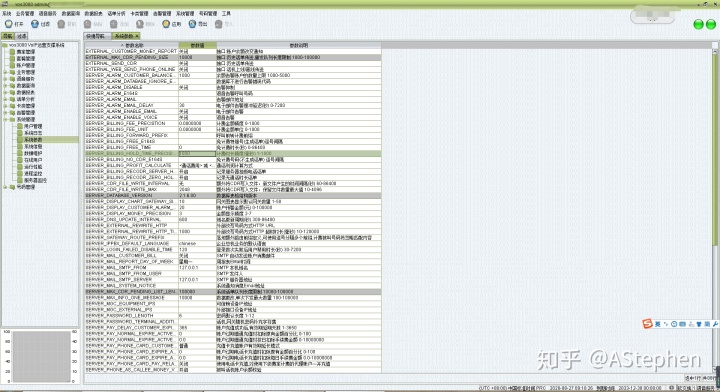Switch to the 快速导航 tab
This screenshot has width=720, height=392.
click(x=96, y=36)
